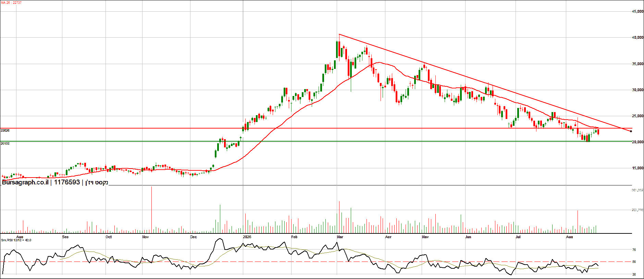644x279 pixels.
Task: Click the Apr label on the time axis
Action: pos(388,237)
